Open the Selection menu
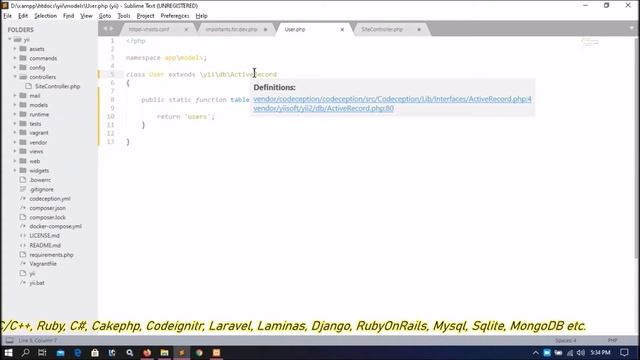The width and height of the screenshot is (640, 360). 45,16
